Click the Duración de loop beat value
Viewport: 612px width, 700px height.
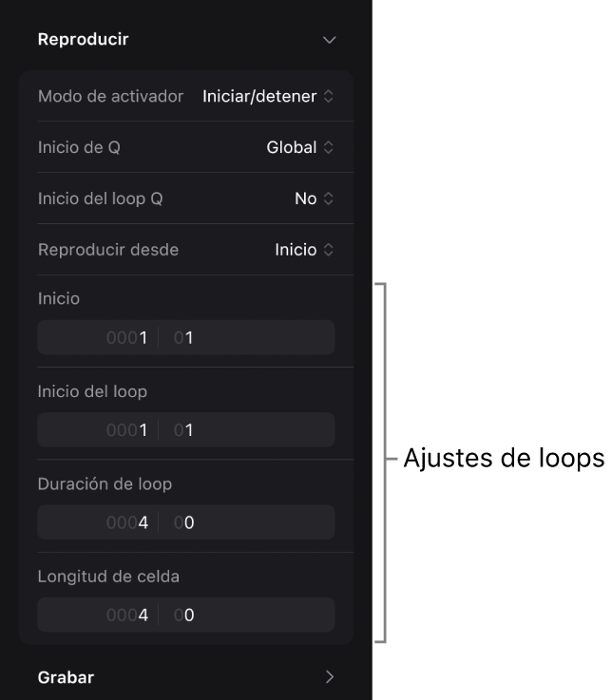(x=184, y=522)
